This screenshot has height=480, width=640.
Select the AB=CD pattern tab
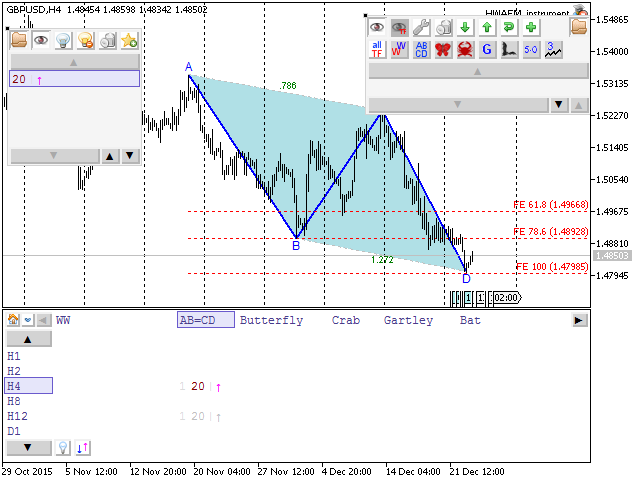tap(206, 320)
